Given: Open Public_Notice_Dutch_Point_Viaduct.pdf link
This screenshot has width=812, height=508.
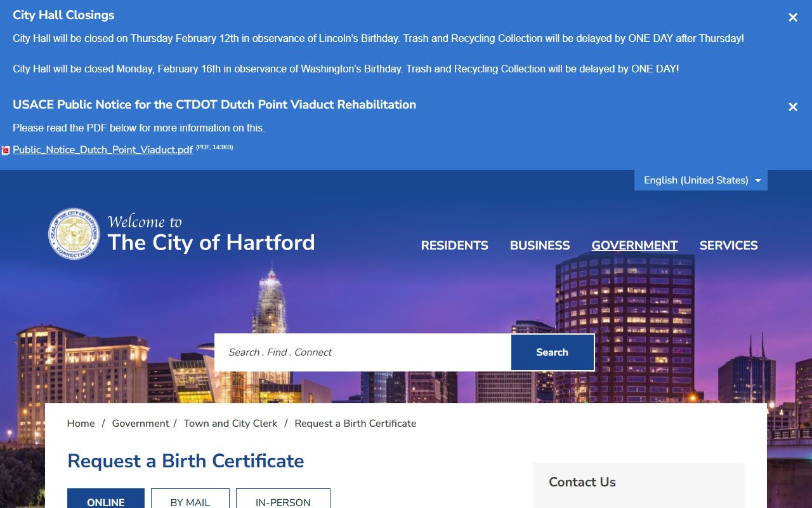Looking at the screenshot, I should coord(103,150).
